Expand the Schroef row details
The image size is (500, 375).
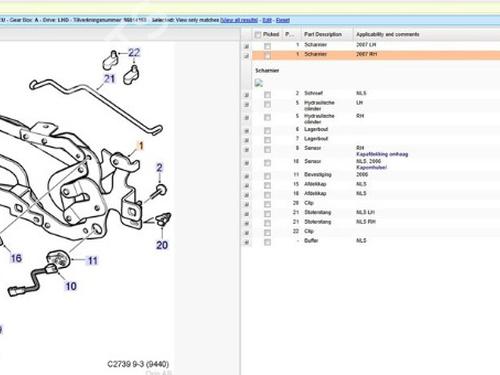(246, 95)
